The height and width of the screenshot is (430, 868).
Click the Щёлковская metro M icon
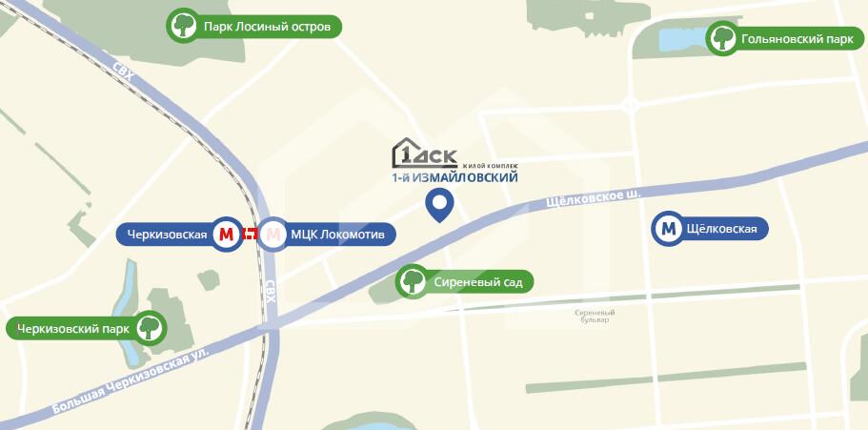point(669,228)
